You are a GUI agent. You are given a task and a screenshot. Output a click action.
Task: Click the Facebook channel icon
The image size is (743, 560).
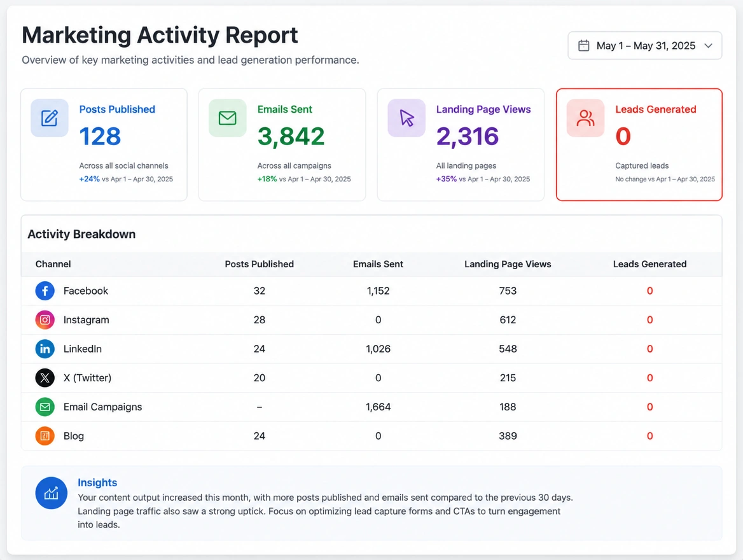click(x=45, y=291)
